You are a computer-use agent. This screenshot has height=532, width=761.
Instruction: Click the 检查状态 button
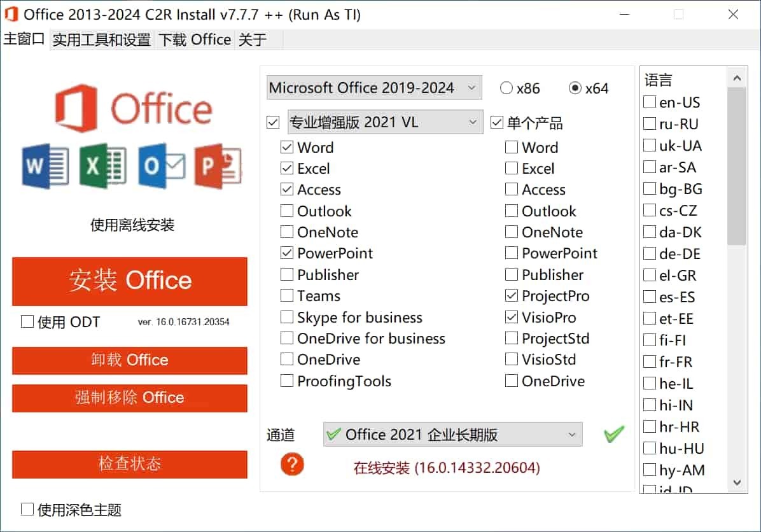tap(129, 465)
